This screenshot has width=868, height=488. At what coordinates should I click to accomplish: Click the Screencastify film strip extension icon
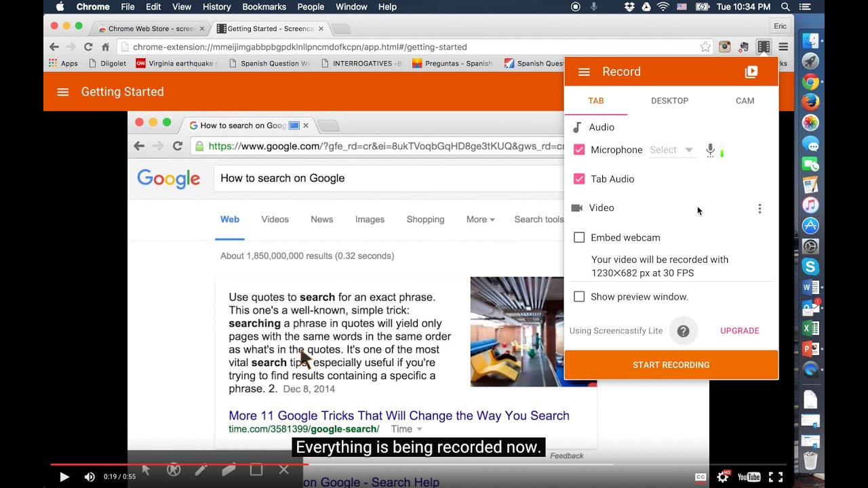click(x=764, y=47)
